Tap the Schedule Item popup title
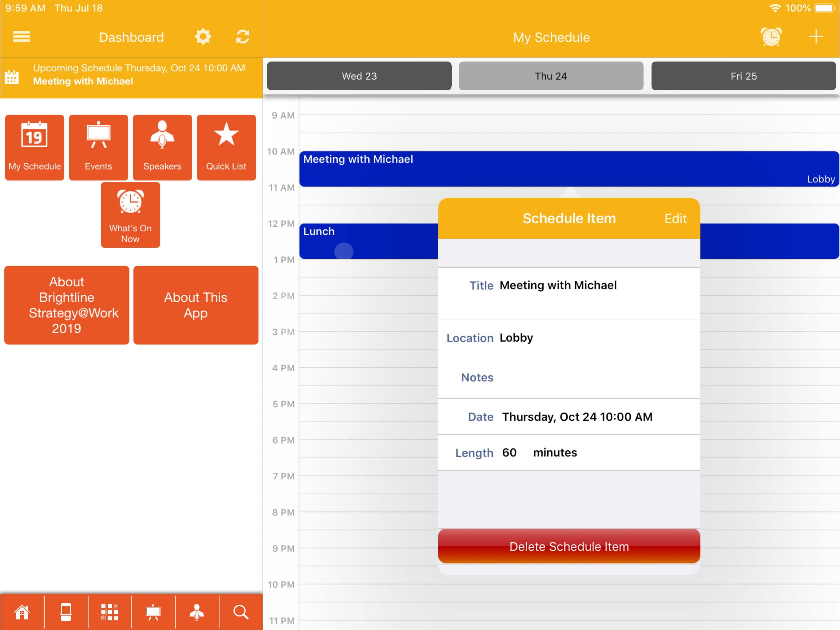840x630 pixels. pos(569,218)
